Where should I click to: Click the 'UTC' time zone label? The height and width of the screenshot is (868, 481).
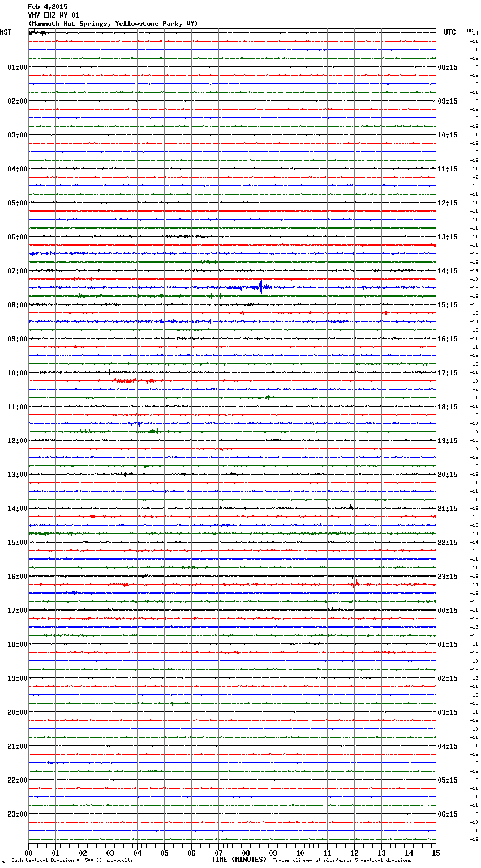pyautogui.click(x=450, y=32)
